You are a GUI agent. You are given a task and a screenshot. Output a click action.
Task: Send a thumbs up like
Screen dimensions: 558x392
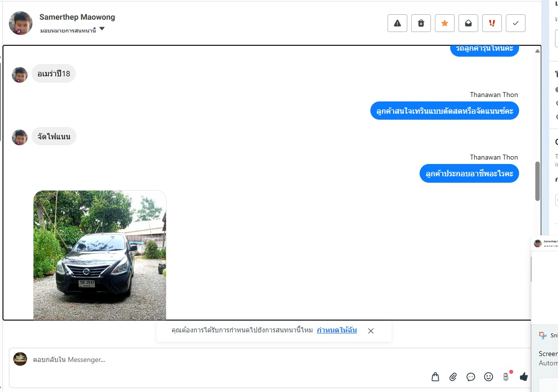click(524, 377)
